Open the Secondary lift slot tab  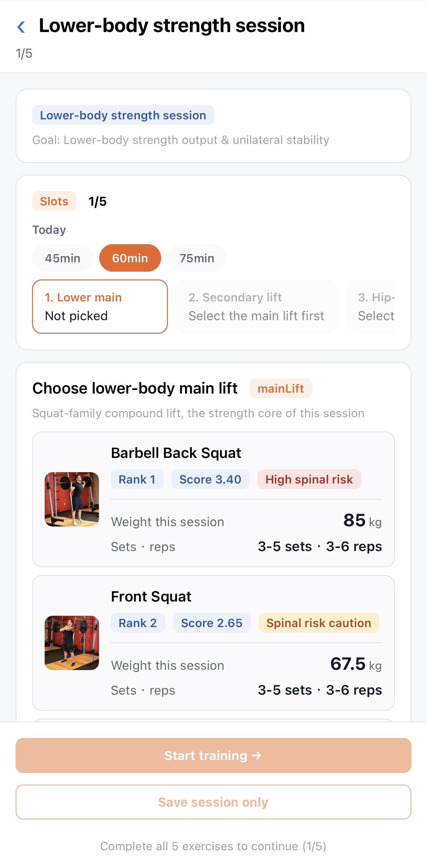[257, 307]
